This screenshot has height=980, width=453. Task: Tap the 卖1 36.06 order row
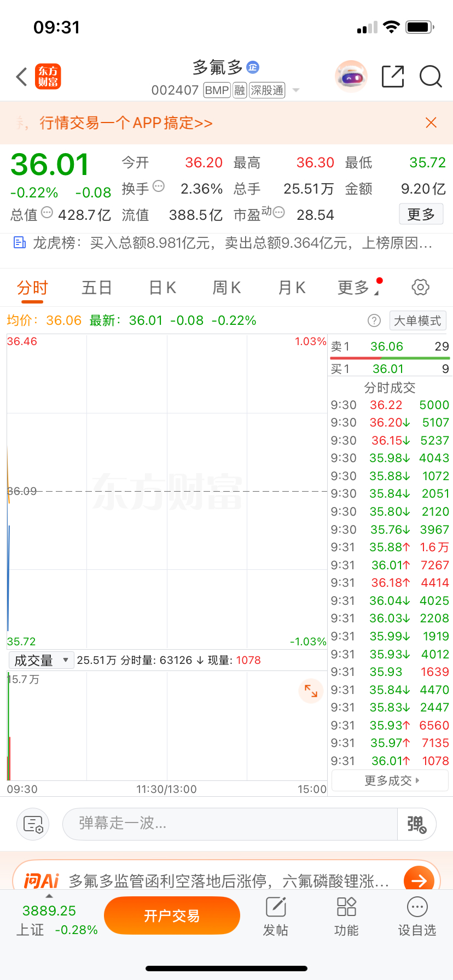coord(390,346)
